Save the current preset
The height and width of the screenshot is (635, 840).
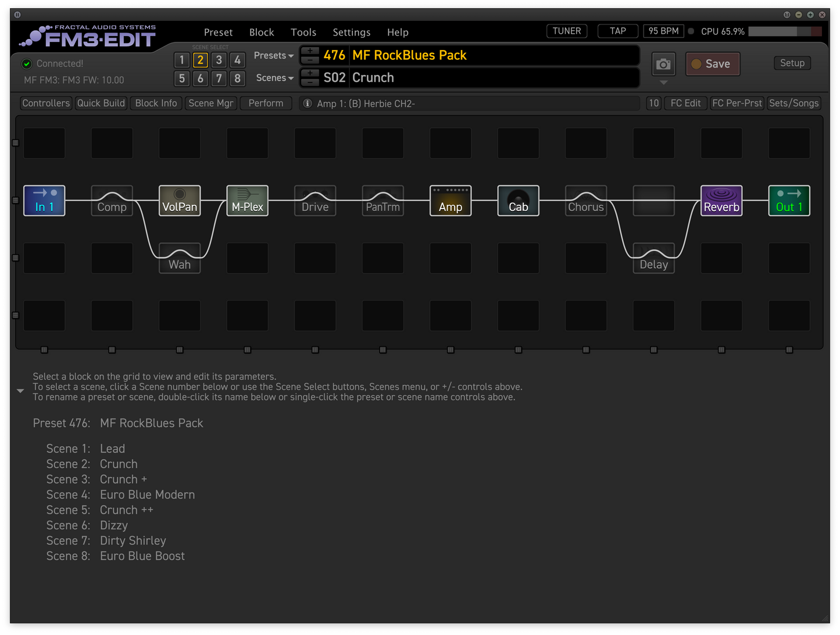point(713,64)
